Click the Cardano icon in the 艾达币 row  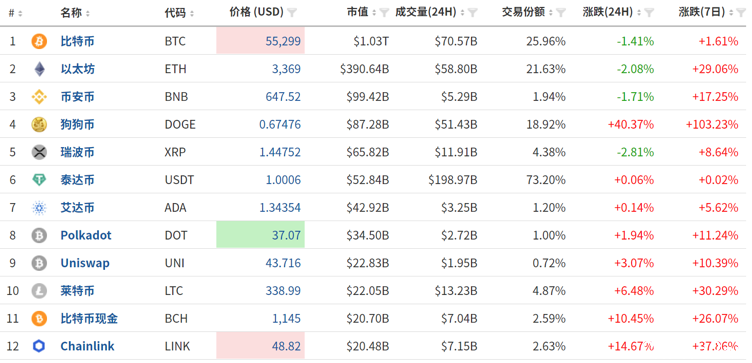(x=39, y=208)
